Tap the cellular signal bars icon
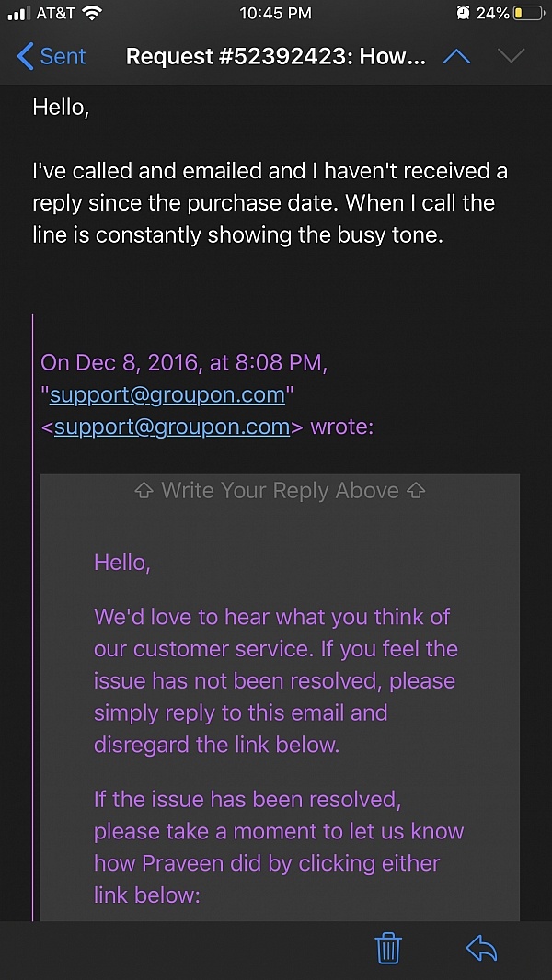Viewport: 552px width, 980px height. 18,14
